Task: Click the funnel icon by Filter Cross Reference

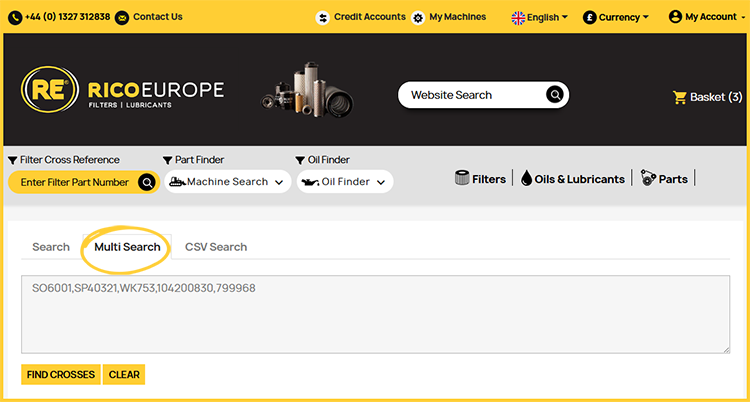Action: point(13,160)
